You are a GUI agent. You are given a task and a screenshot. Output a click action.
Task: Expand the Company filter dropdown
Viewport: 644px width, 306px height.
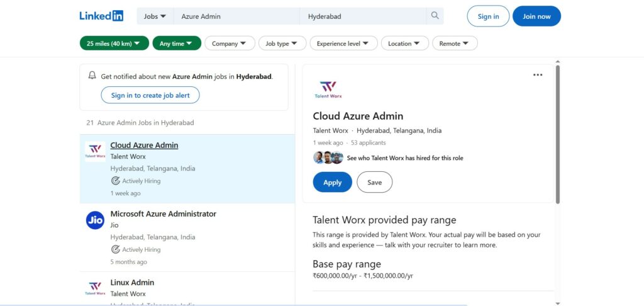[230, 43]
